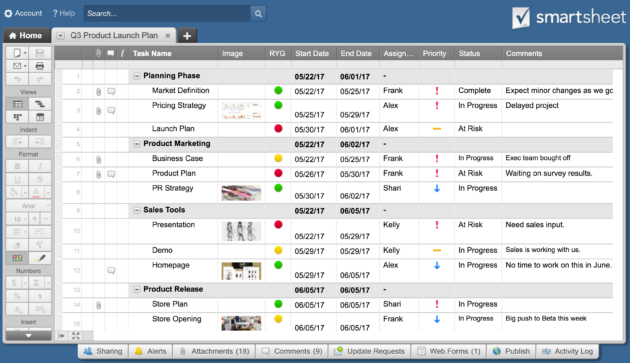630x363 pixels.
Task: Open the Activity Log tab
Action: coord(567,351)
